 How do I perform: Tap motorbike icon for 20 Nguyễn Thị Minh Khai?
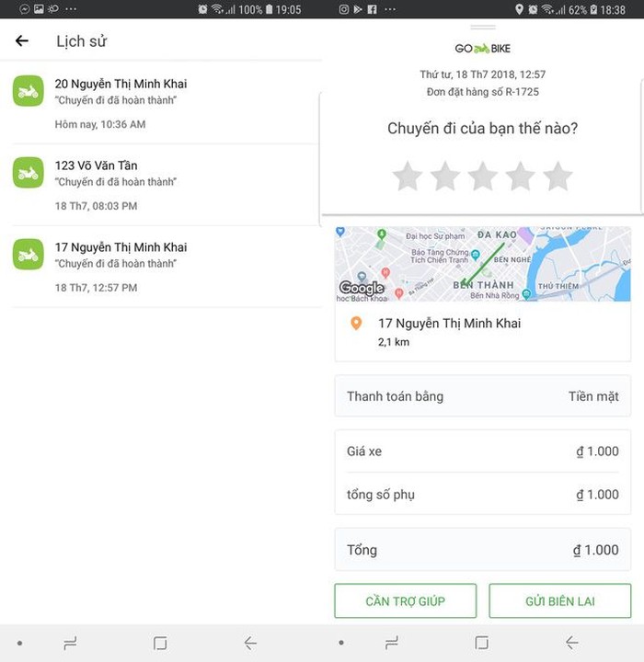click(x=28, y=91)
